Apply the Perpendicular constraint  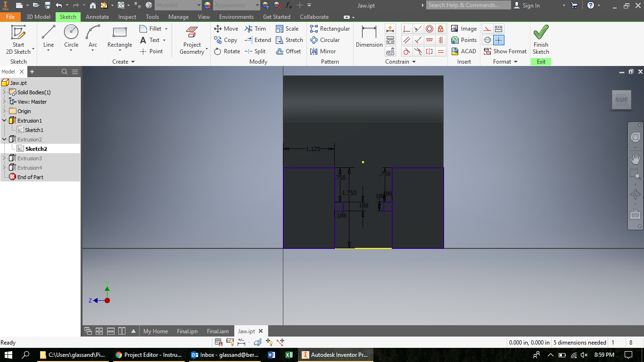coord(418,40)
